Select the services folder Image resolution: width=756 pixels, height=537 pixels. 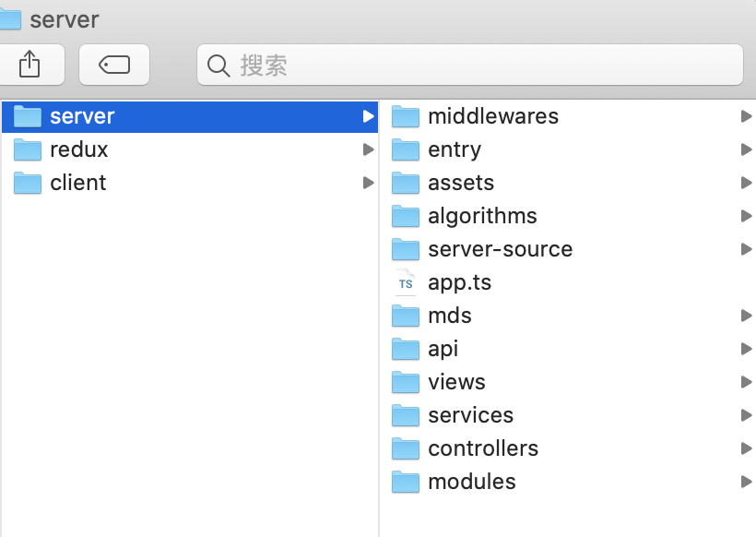tap(470, 415)
